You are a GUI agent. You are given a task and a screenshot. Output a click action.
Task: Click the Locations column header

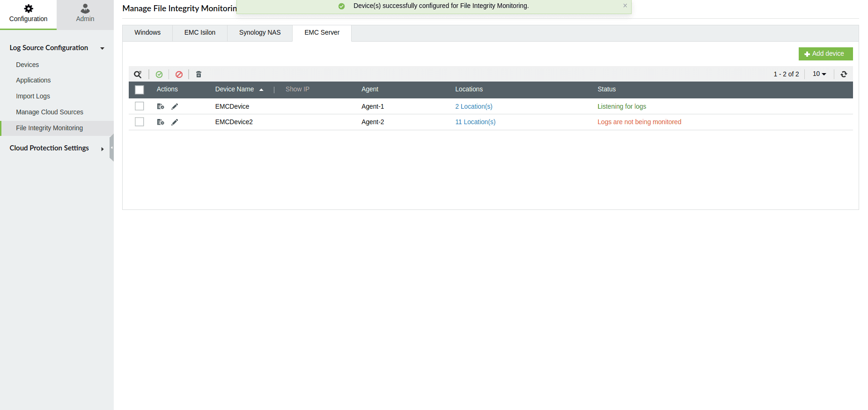pos(469,89)
